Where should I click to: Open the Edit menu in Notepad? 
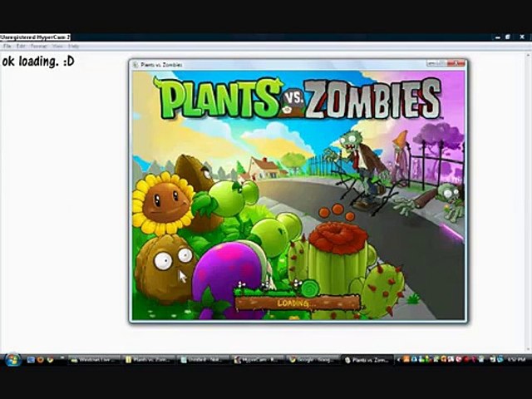[x=21, y=47]
